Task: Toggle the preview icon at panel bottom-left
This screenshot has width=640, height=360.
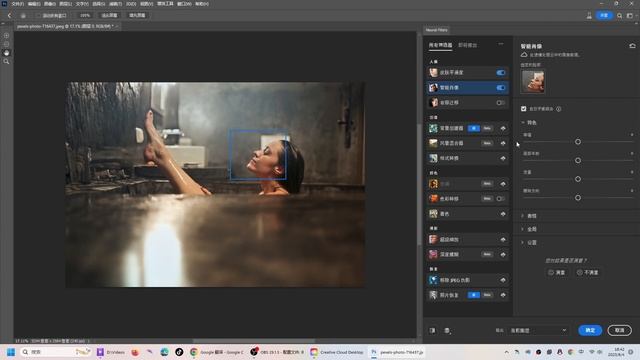Action: coord(432,330)
